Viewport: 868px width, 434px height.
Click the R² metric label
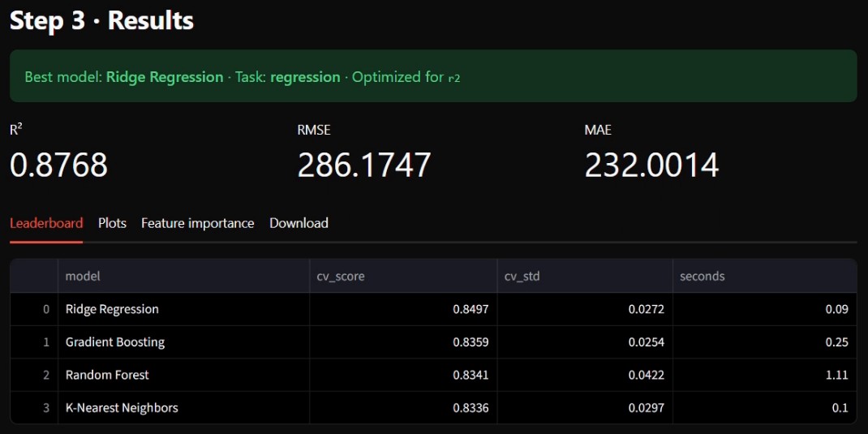click(16, 130)
